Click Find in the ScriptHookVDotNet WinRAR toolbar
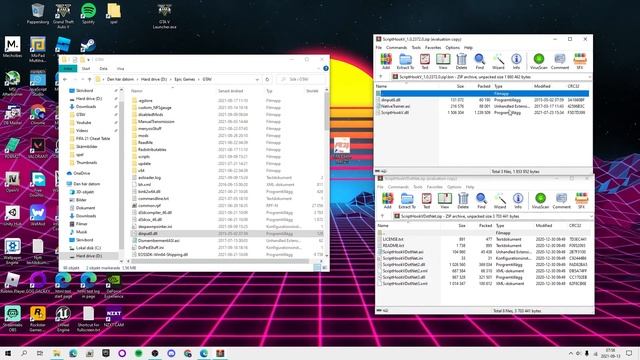 click(x=481, y=200)
